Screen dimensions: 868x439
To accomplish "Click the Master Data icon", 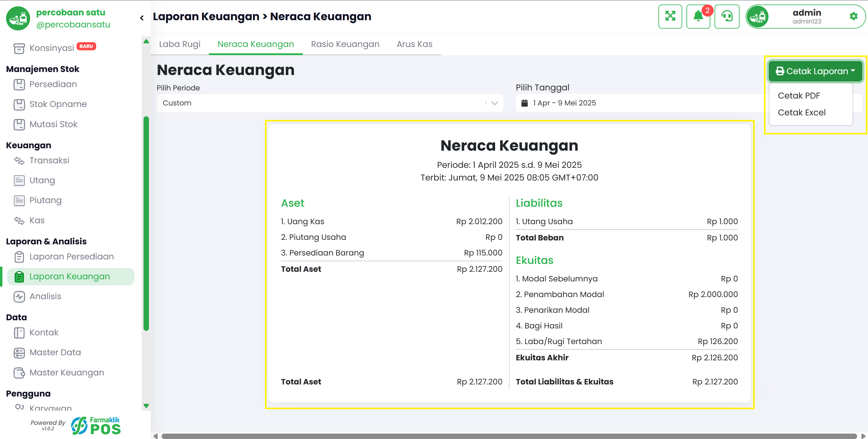I will point(19,353).
